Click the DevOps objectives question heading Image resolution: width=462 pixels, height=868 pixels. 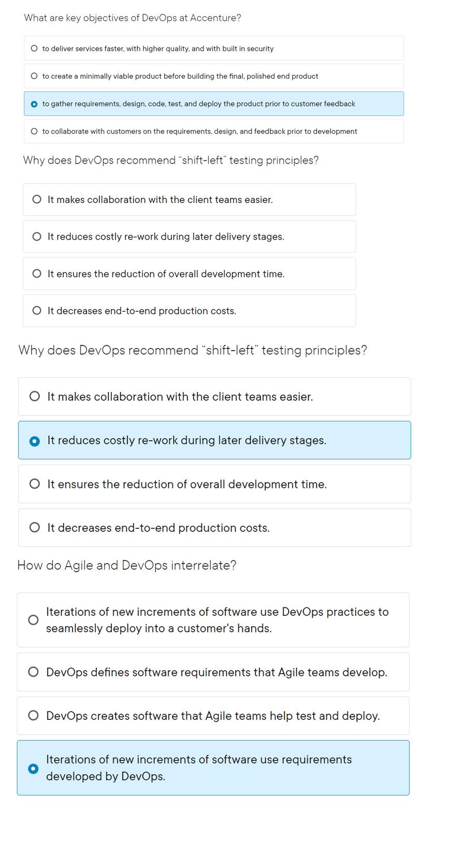pos(133,17)
